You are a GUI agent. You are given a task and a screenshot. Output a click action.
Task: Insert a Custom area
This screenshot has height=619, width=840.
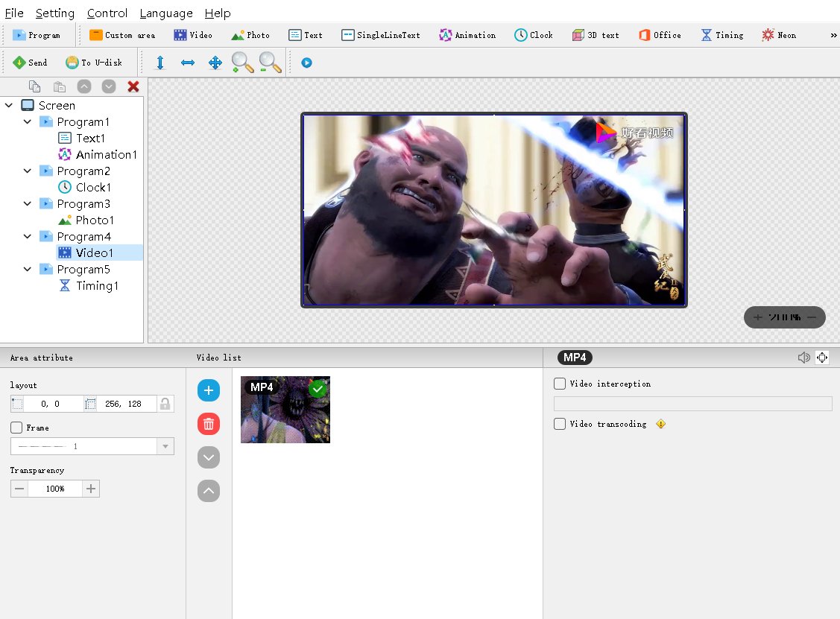coord(122,35)
